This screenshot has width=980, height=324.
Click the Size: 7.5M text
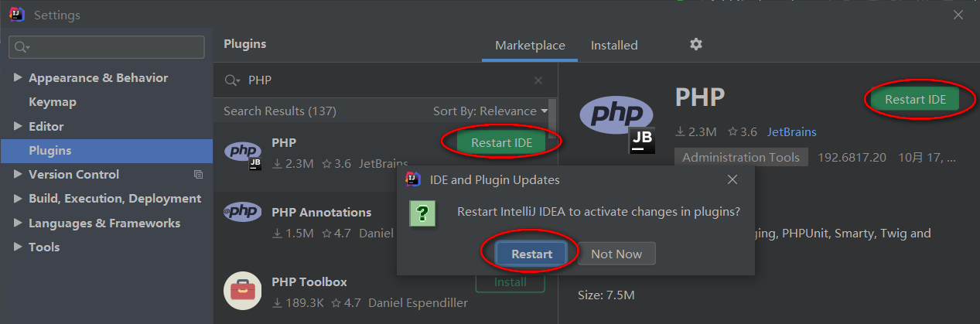[x=606, y=295]
